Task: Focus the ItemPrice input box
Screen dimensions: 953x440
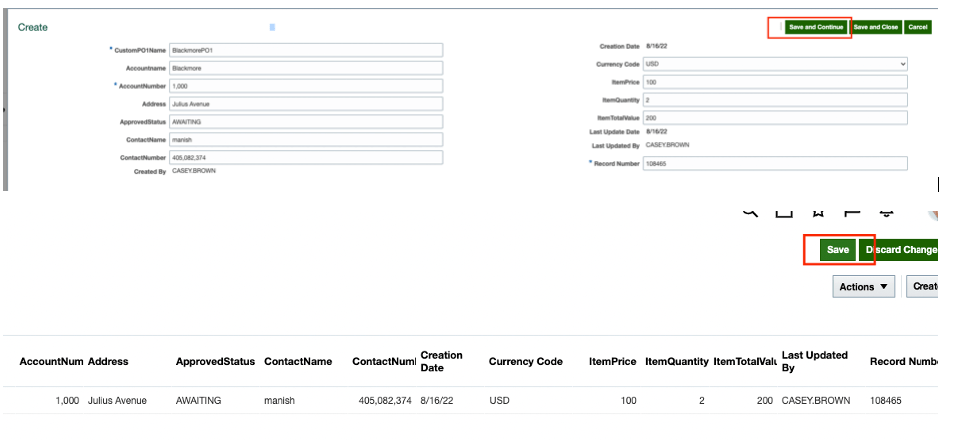Action: [x=775, y=82]
